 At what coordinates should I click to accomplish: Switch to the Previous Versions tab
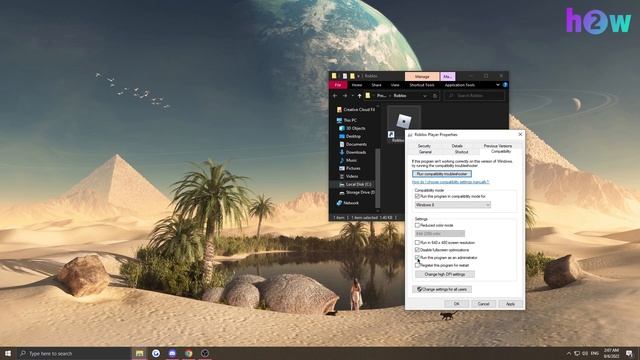pos(498,146)
